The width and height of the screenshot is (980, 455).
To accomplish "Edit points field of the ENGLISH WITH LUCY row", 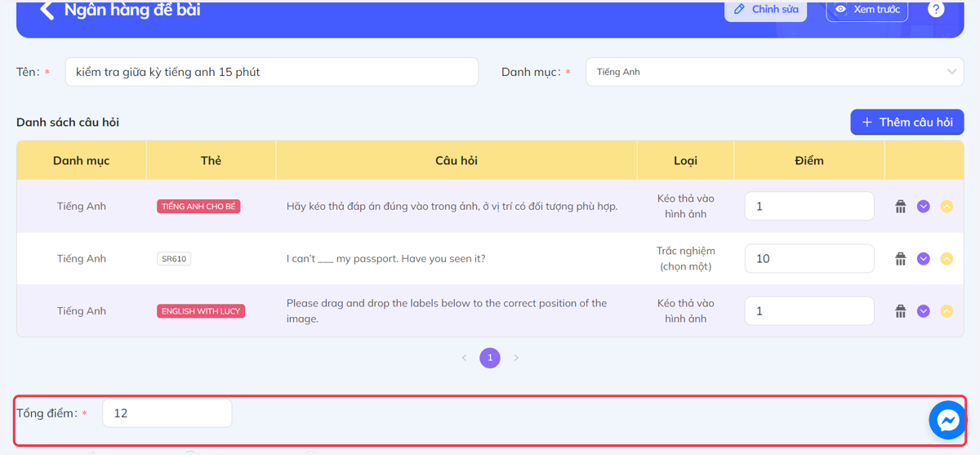I will pos(809,311).
